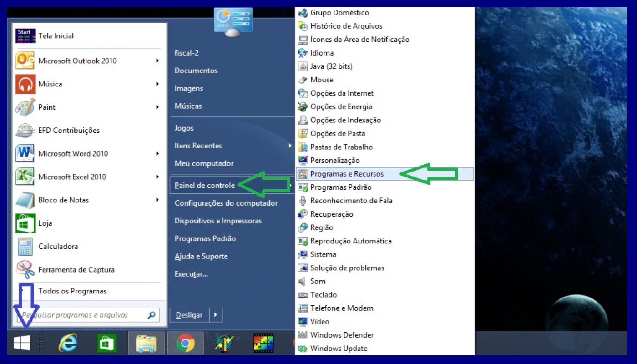637x364 pixels.
Task: Click the Música headphones icon
Action: (x=25, y=84)
